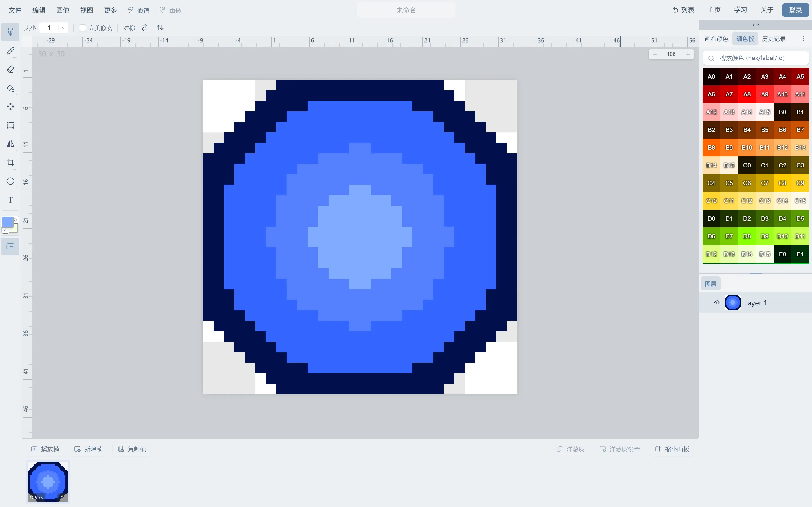Click 缩小面板 to shrink the panel
The width and height of the screenshot is (812, 507).
pyautogui.click(x=672, y=449)
